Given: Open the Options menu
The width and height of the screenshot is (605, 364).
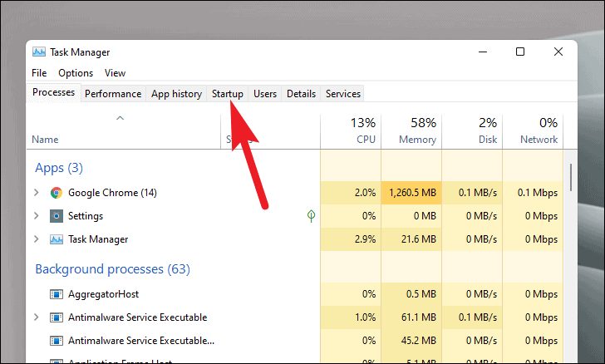Looking at the screenshot, I should coord(76,73).
